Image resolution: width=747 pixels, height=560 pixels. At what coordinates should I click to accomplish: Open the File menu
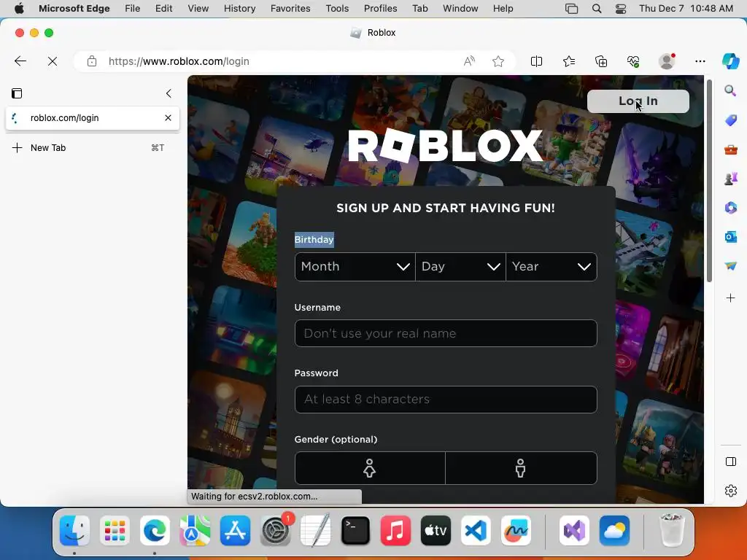(x=133, y=8)
